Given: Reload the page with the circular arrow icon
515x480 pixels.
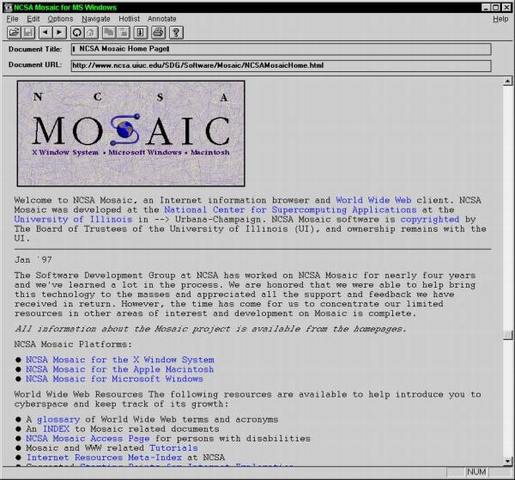Looking at the screenshot, I should (x=77, y=33).
